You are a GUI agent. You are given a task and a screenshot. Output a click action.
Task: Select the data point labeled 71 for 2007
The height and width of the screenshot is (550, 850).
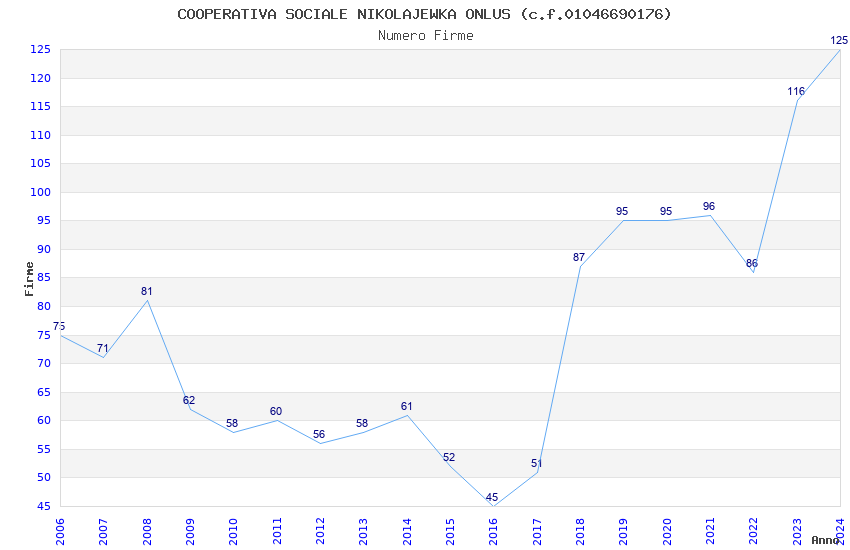pos(104,357)
